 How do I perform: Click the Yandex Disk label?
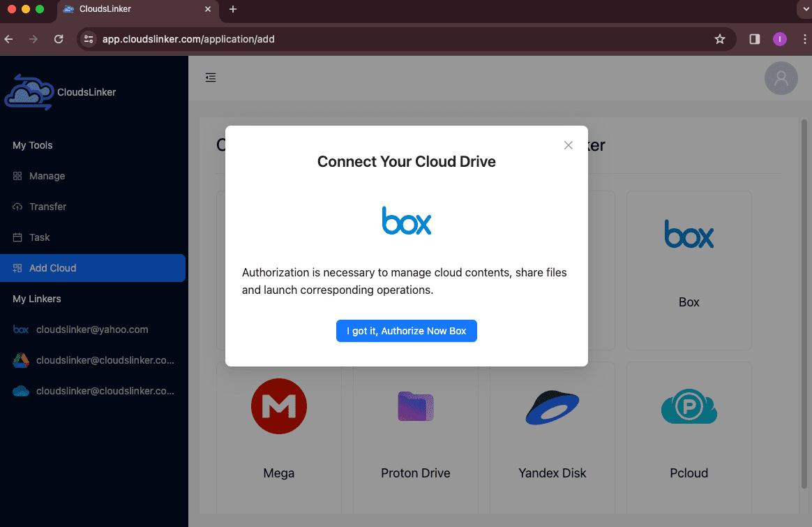[x=552, y=473]
